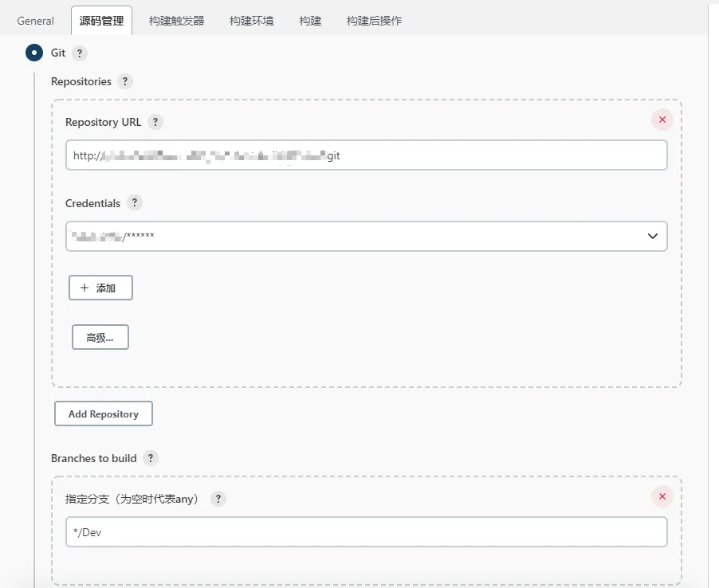This screenshot has width=719, height=588.
Task: Click into the Repository URL field
Action: coord(366,155)
